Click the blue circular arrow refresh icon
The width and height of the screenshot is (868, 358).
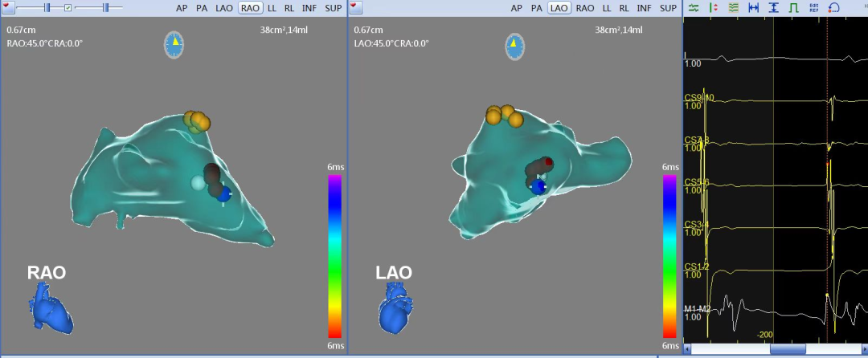833,7
